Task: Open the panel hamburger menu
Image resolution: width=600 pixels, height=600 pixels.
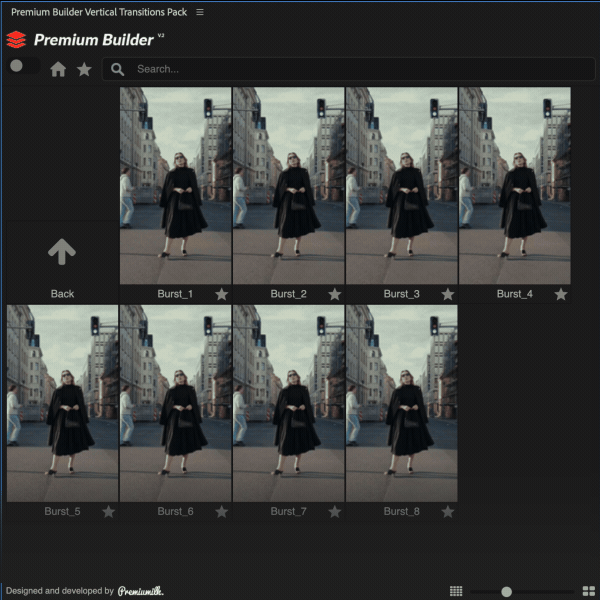Action: coord(200,12)
